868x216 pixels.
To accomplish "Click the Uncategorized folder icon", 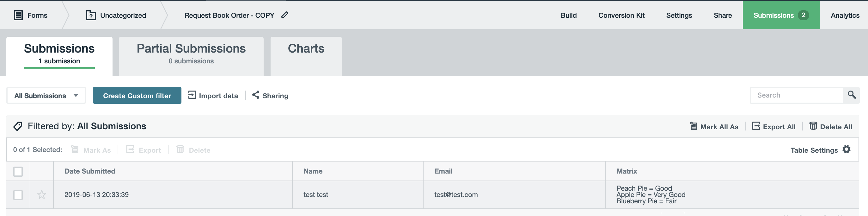I will [90, 15].
